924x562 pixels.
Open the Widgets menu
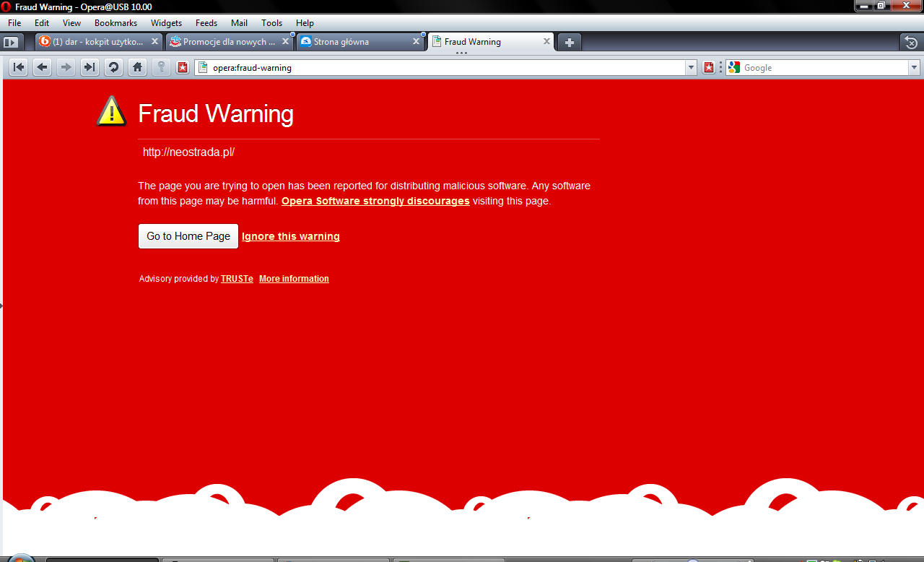[x=166, y=23]
